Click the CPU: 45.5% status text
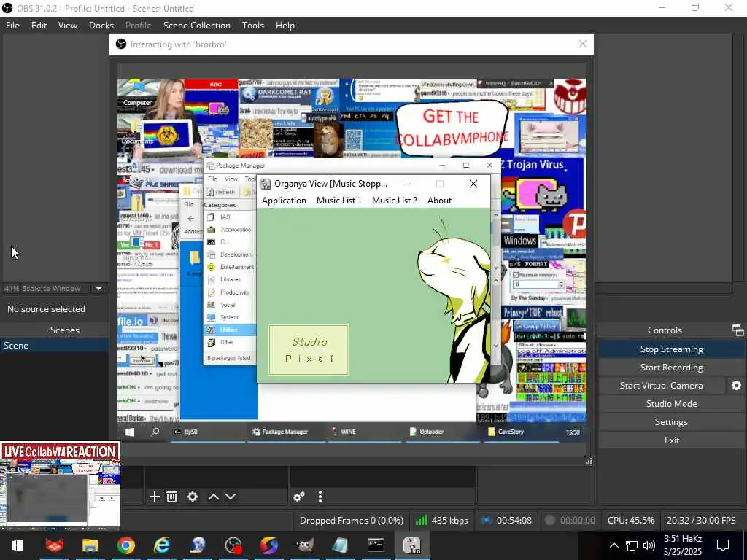Screen dimensions: 747x560 point(630,520)
